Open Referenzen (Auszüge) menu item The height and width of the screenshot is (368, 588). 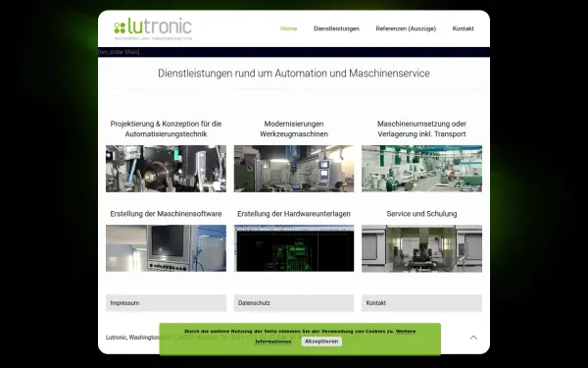[x=406, y=28]
